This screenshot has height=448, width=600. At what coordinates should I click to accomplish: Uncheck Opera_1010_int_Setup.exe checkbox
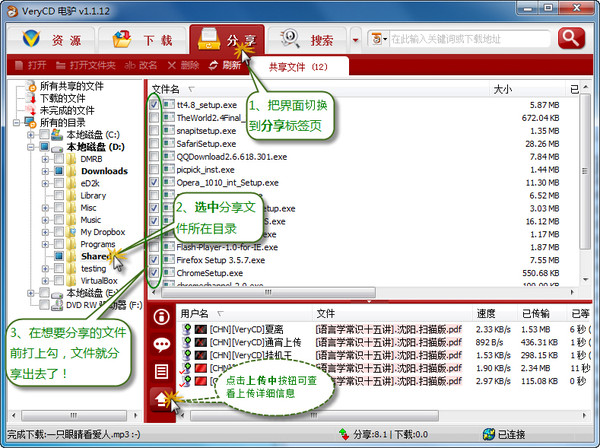(x=154, y=182)
